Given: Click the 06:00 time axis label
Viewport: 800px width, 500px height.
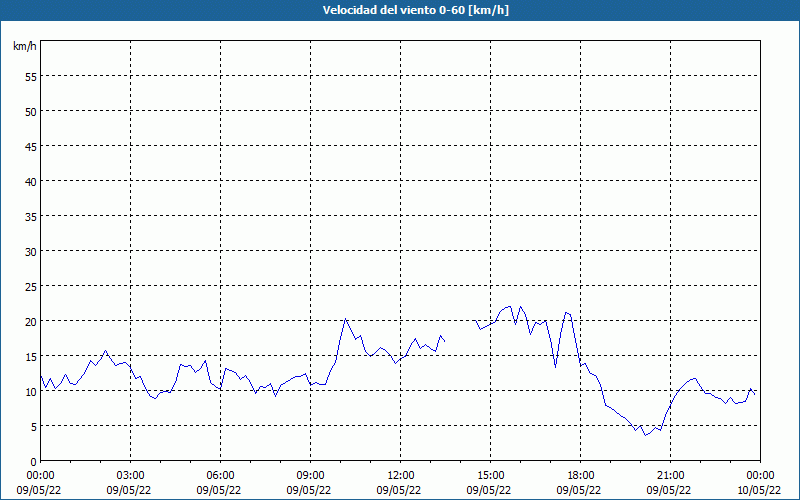Looking at the screenshot, I should (x=220, y=476).
